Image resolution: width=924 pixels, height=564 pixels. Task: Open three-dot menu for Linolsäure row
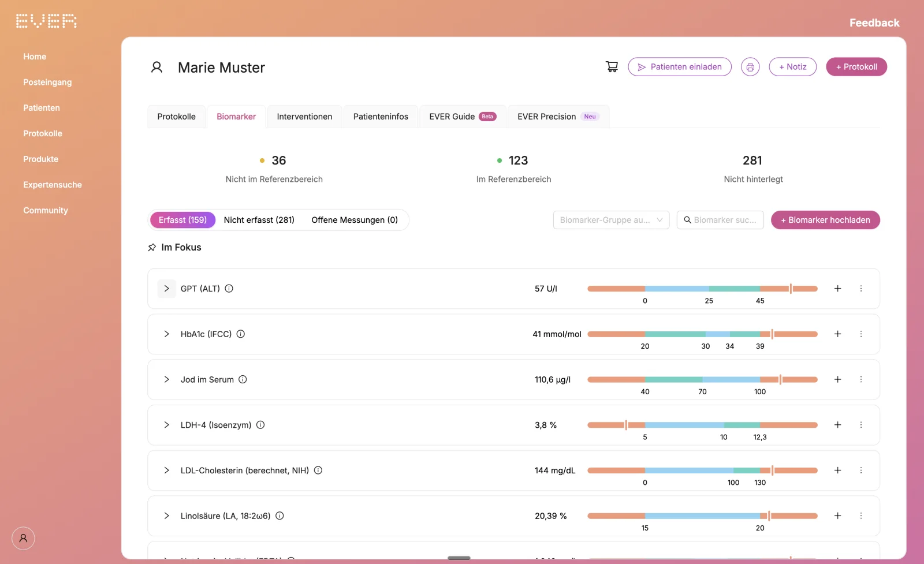coord(860,516)
